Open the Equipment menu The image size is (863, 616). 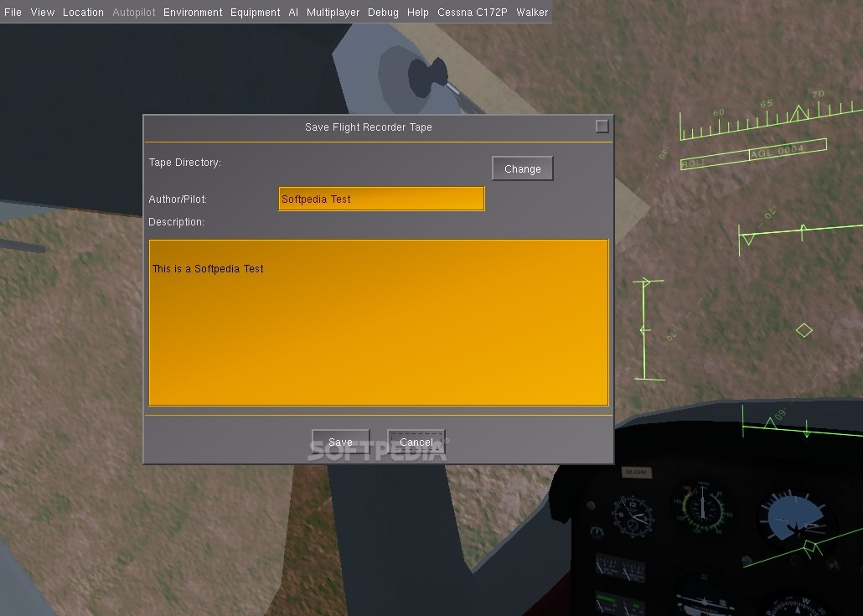pyautogui.click(x=255, y=12)
